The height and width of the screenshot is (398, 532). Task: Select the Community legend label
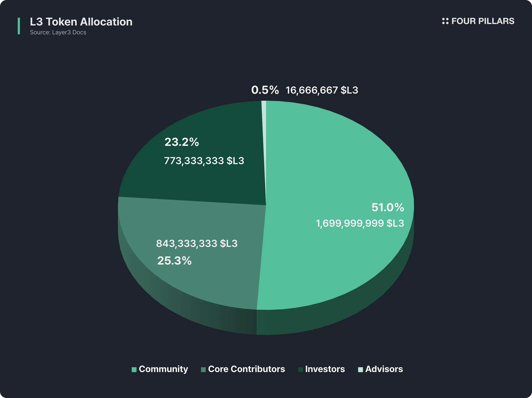tap(163, 369)
